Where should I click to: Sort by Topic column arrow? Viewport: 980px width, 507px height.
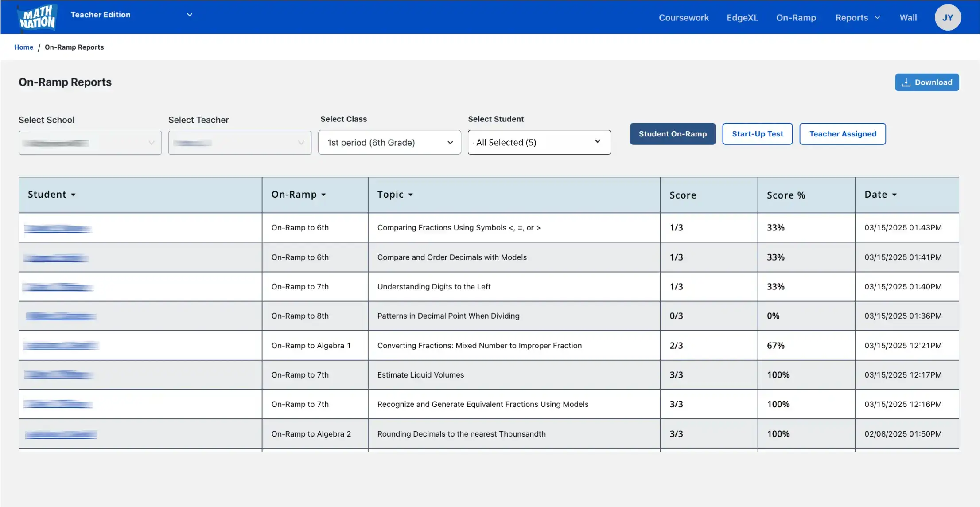[410, 195]
